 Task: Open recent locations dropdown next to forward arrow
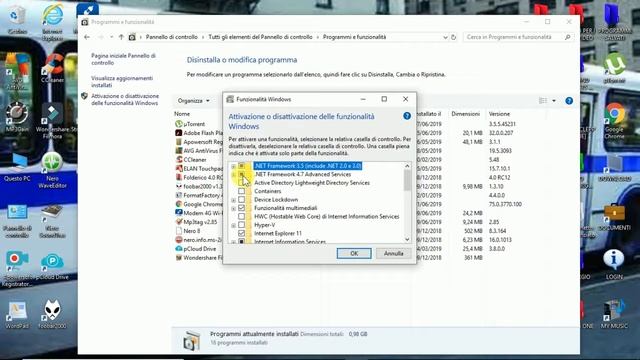pos(111,37)
